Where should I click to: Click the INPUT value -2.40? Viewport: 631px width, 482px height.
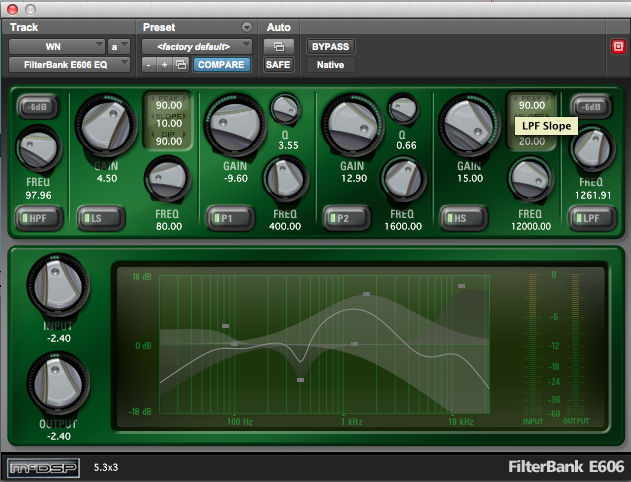(x=59, y=338)
